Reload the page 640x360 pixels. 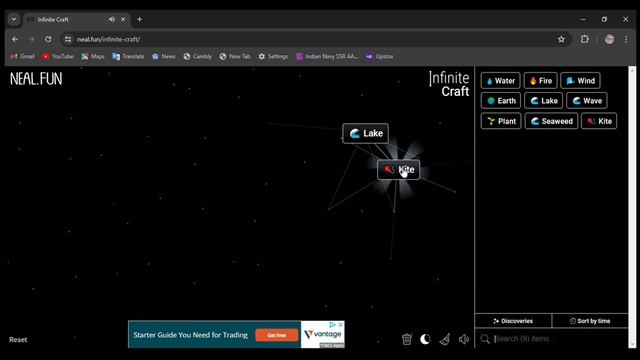pyautogui.click(x=48, y=39)
